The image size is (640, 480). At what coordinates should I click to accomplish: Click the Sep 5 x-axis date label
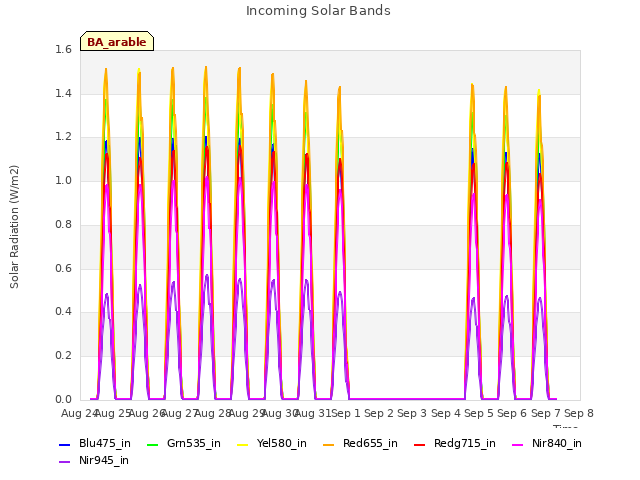pos(479,413)
